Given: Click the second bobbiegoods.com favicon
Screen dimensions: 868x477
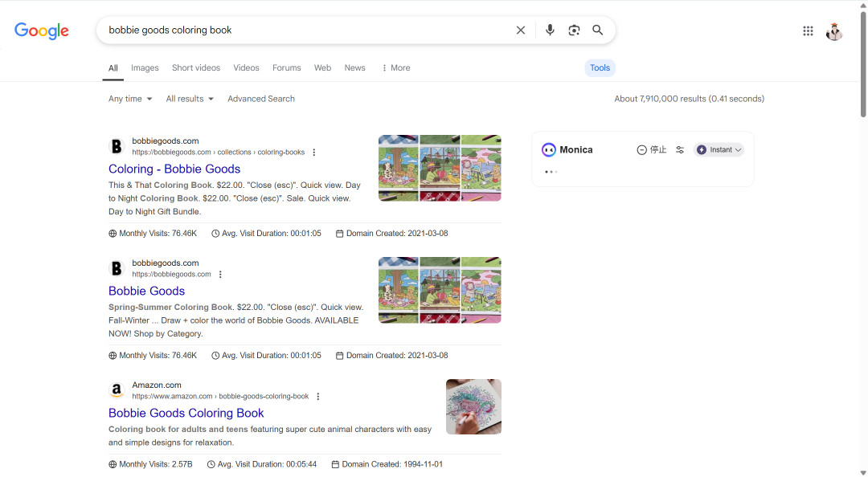Looking at the screenshot, I should point(117,268).
